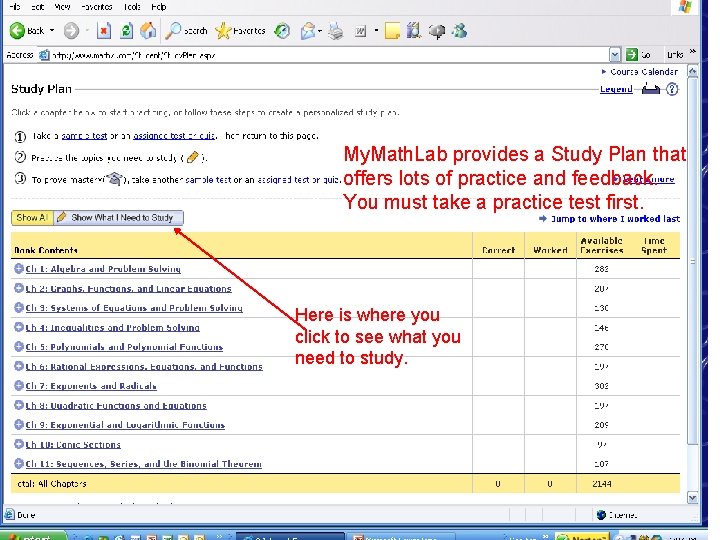
Task: Click the speech bubble toolbar icon
Action: pyautogui.click(x=437, y=31)
